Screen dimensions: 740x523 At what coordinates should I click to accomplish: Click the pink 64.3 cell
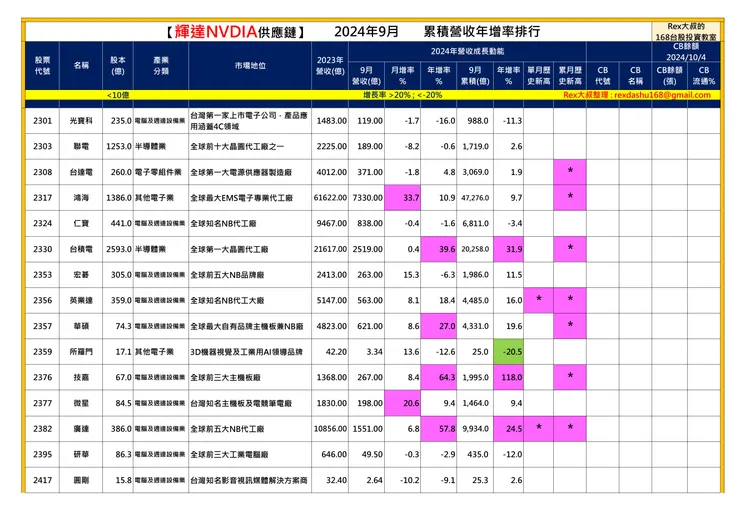[x=438, y=377]
